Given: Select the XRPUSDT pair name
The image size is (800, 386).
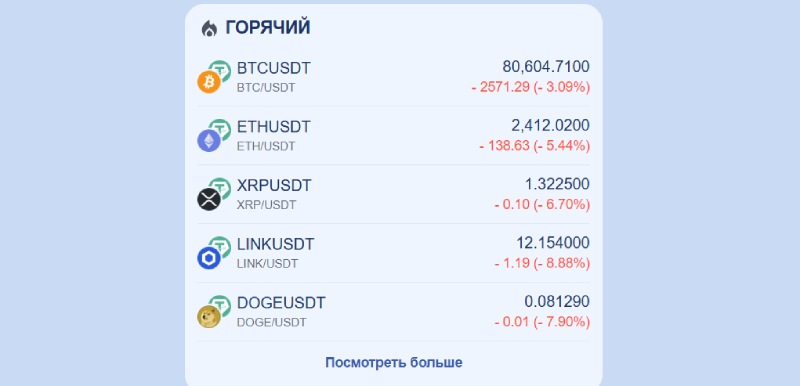Looking at the screenshot, I should 274,186.
